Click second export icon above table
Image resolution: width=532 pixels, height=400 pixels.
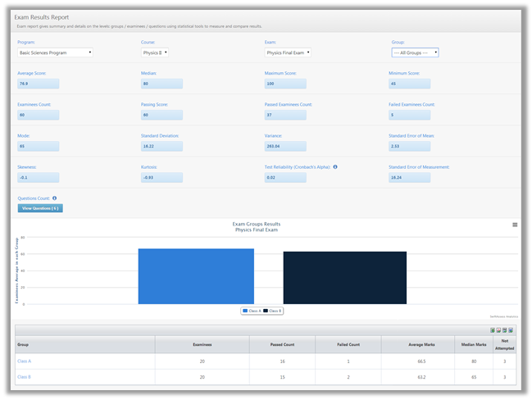coord(498,330)
